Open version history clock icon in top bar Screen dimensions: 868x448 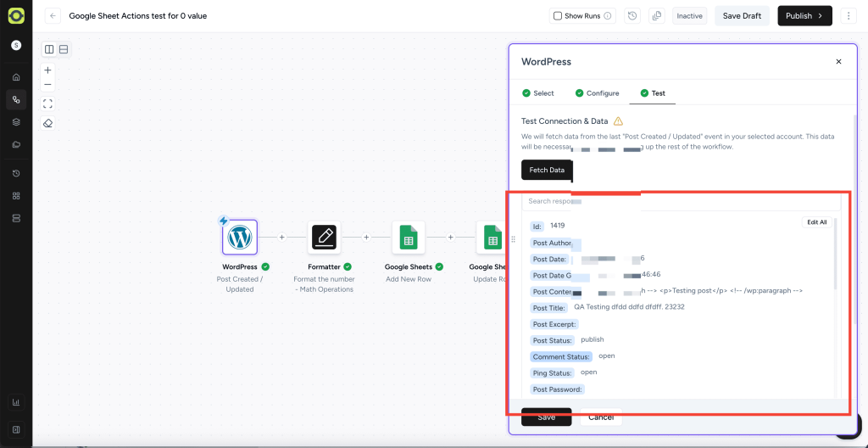[x=632, y=16]
